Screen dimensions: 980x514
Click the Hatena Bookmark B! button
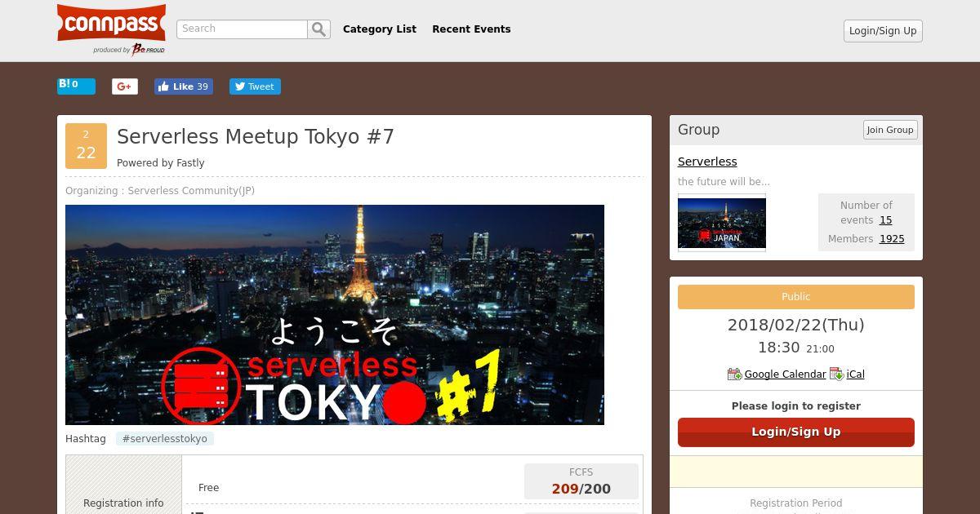(76, 86)
